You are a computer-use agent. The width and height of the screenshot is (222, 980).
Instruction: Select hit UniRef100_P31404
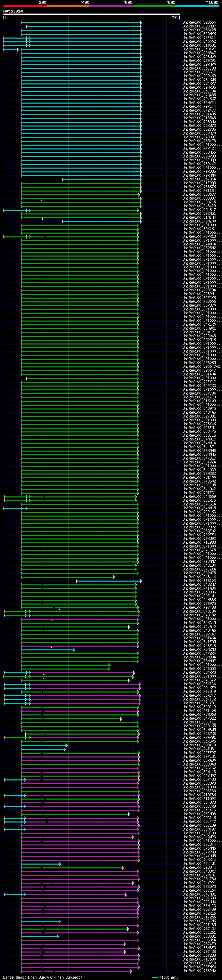tap(199, 374)
